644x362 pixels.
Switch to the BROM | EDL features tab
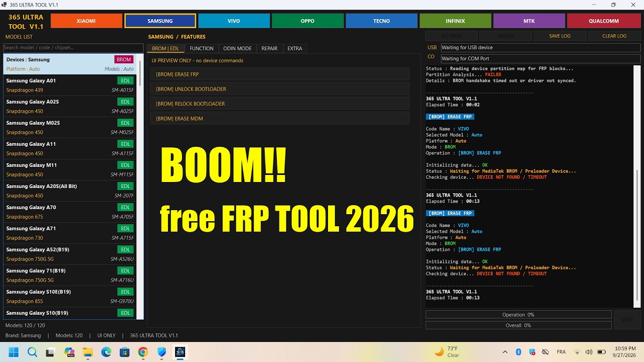tap(166, 49)
